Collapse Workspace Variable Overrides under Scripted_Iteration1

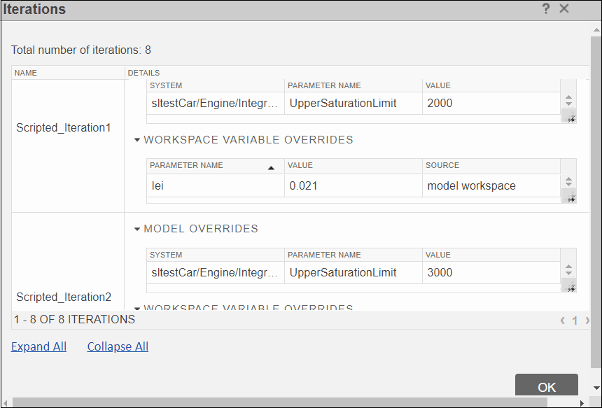click(137, 140)
